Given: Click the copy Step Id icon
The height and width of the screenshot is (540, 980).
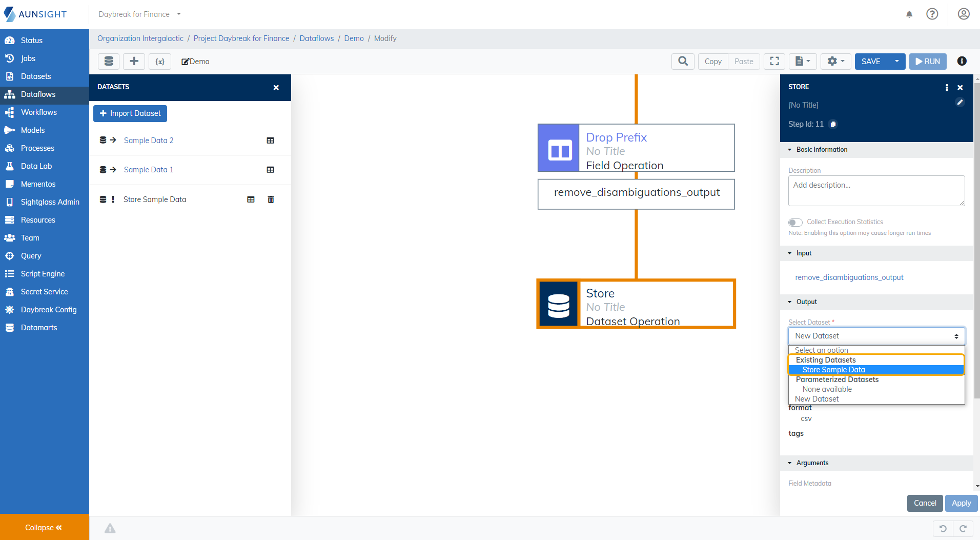Looking at the screenshot, I should (833, 124).
